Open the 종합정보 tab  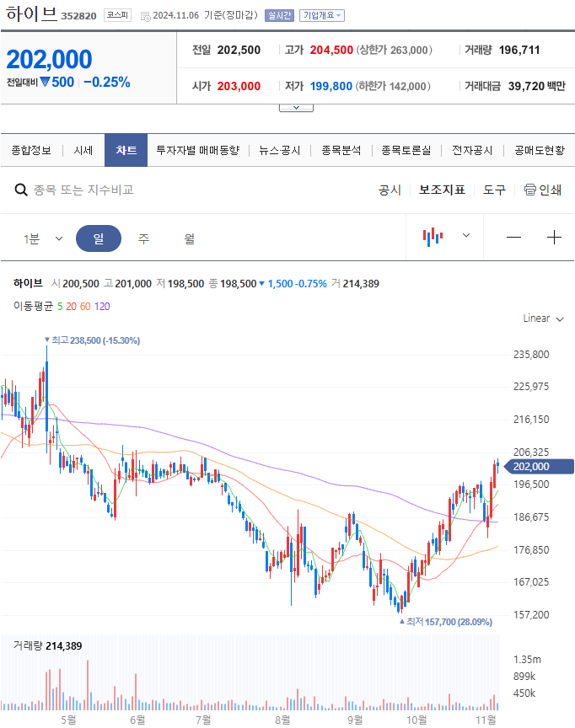click(31, 150)
